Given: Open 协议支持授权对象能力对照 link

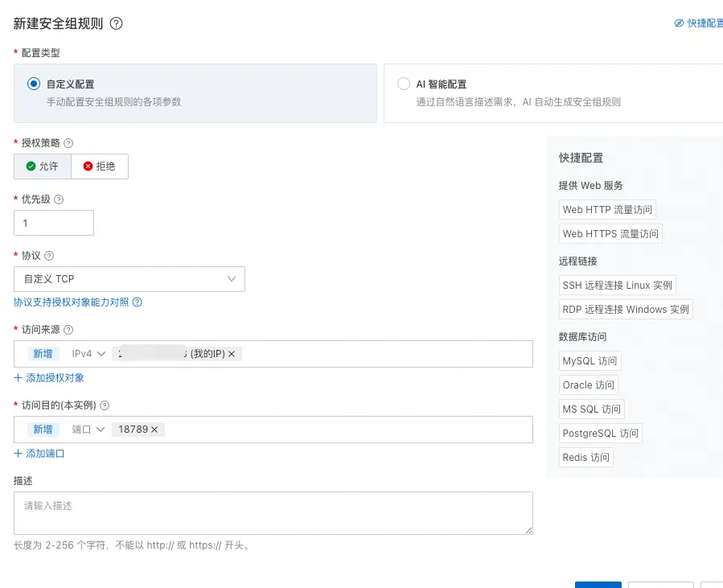Looking at the screenshot, I should [x=72, y=302].
